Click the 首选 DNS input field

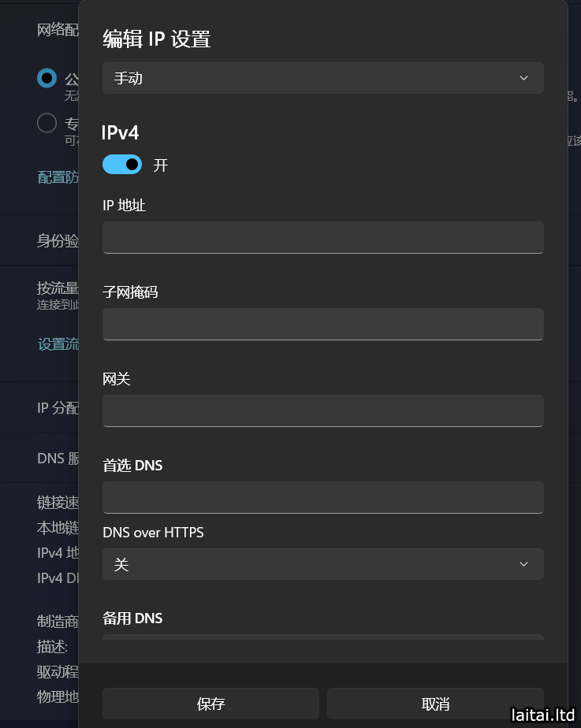(x=323, y=497)
